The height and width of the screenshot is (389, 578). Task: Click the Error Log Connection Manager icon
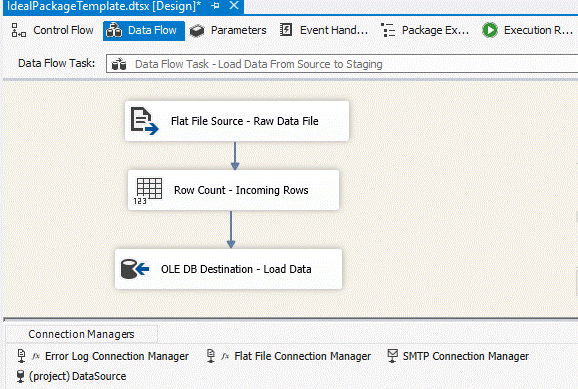pyautogui.click(x=21, y=356)
